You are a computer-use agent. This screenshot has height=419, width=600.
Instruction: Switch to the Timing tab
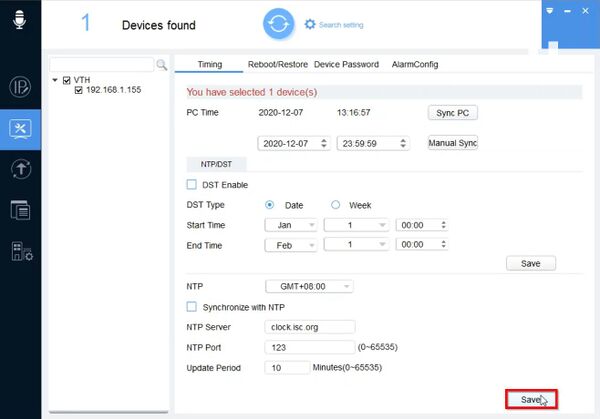(x=209, y=64)
